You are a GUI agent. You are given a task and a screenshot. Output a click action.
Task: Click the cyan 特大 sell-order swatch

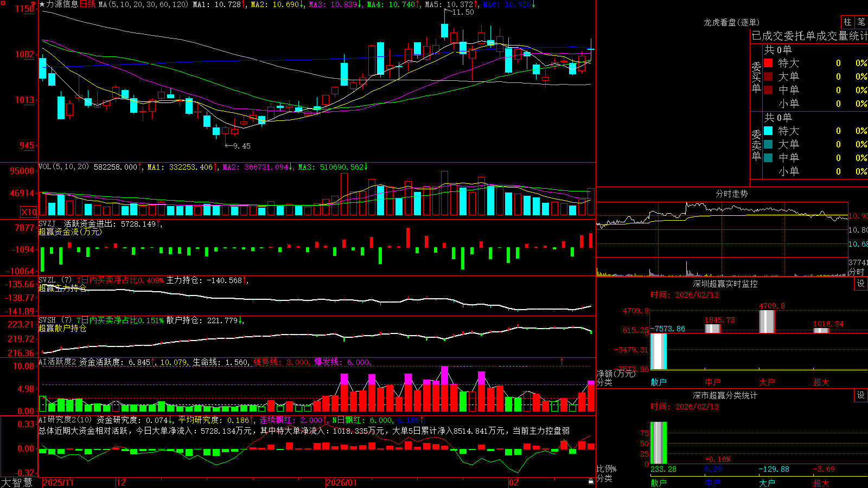pos(768,131)
